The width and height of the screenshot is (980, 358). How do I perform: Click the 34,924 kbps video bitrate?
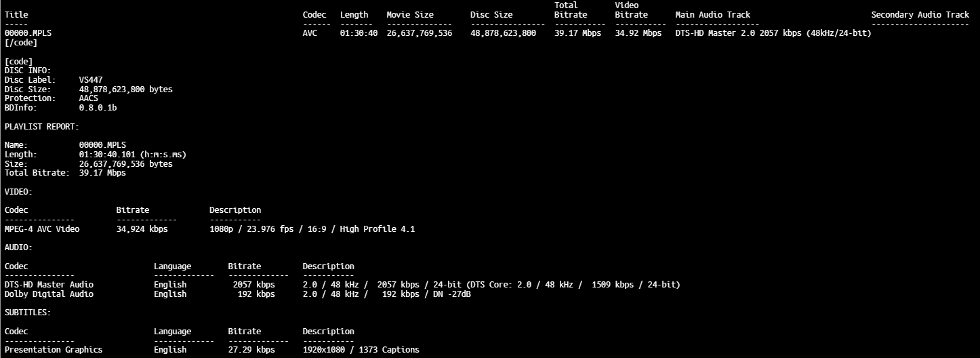pyautogui.click(x=142, y=229)
